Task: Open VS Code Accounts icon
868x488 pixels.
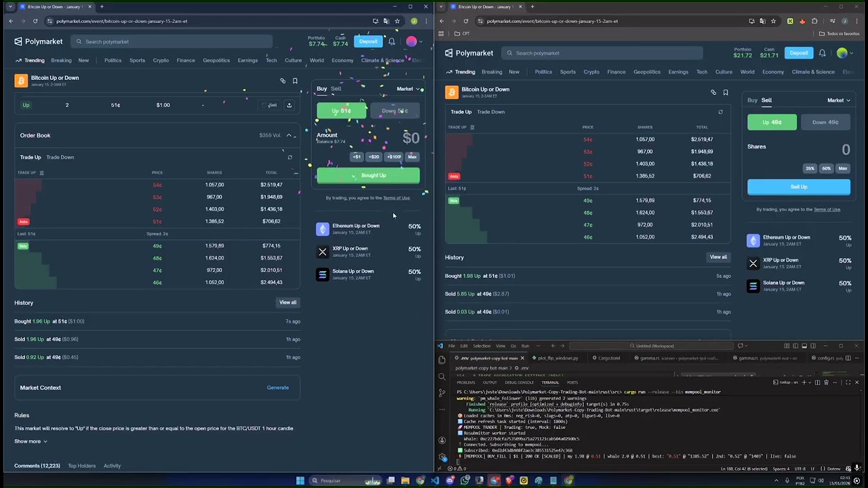Action: (x=442, y=441)
